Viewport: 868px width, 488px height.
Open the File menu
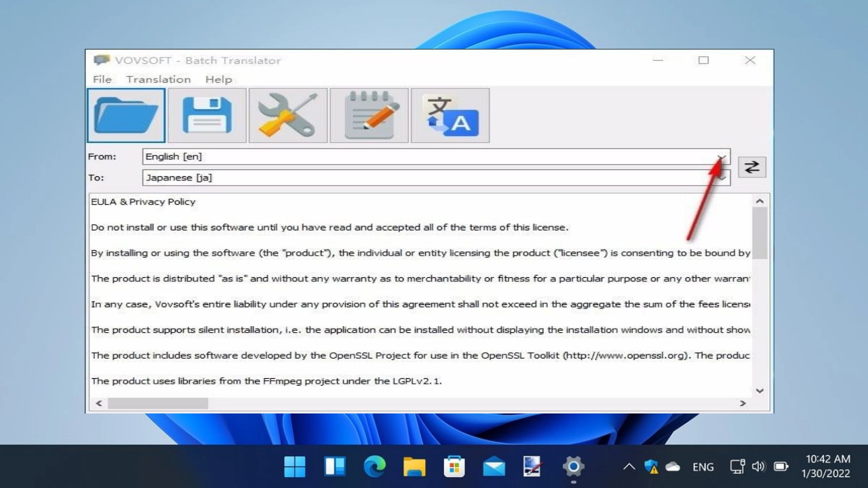coord(102,79)
